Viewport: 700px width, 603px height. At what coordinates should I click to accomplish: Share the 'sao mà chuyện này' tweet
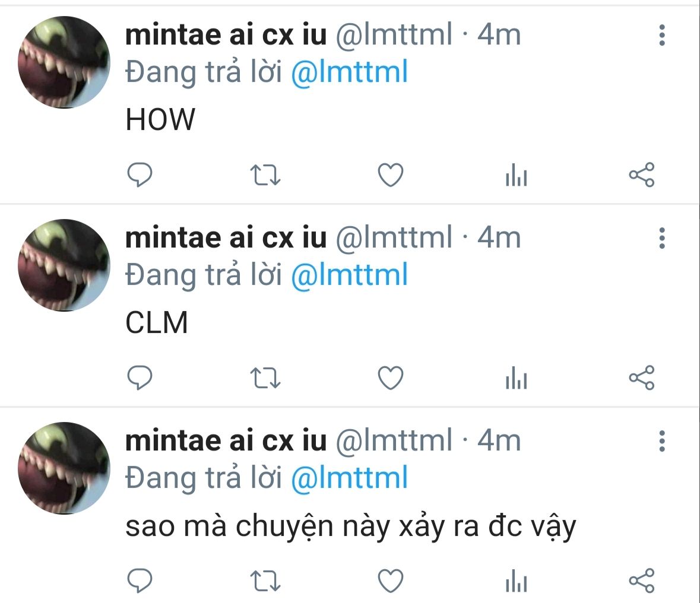641,580
